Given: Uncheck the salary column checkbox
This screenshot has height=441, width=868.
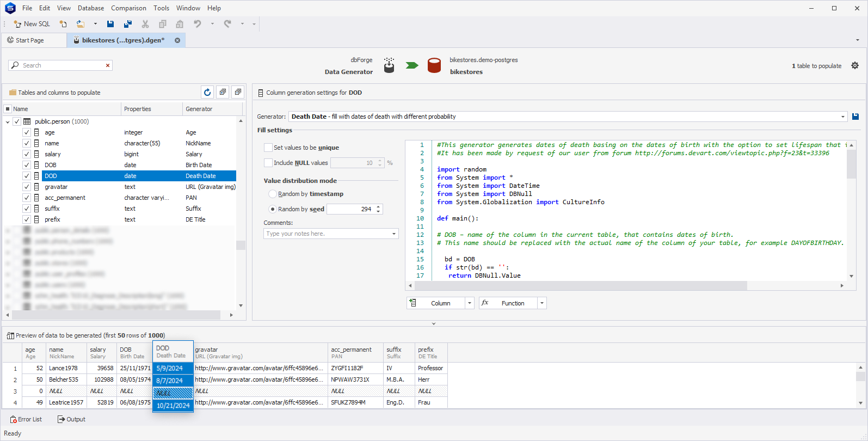Looking at the screenshot, I should tap(27, 154).
